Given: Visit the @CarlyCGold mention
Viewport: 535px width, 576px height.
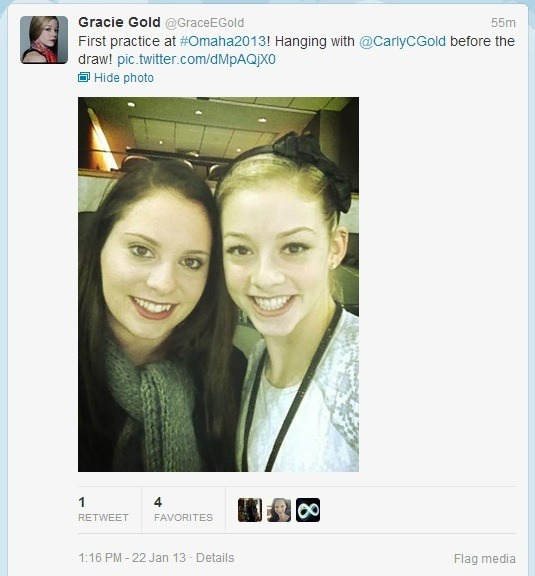Looking at the screenshot, I should tap(402, 41).
